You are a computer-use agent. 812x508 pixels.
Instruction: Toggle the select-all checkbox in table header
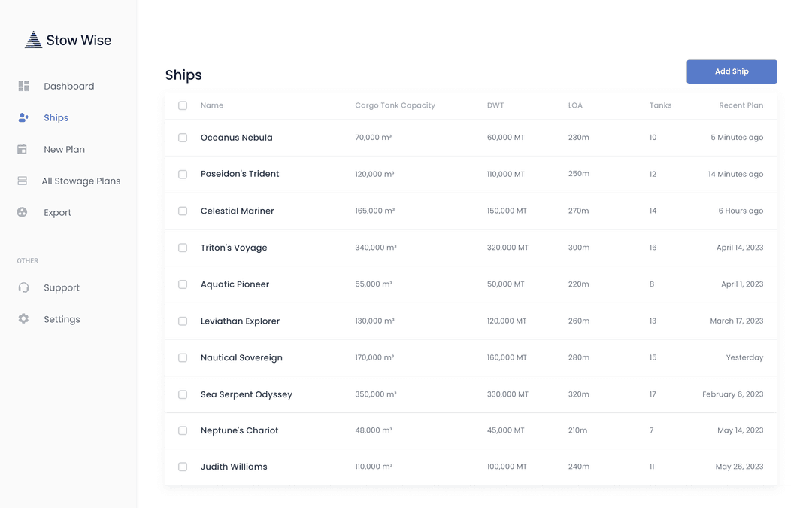pyautogui.click(x=183, y=105)
